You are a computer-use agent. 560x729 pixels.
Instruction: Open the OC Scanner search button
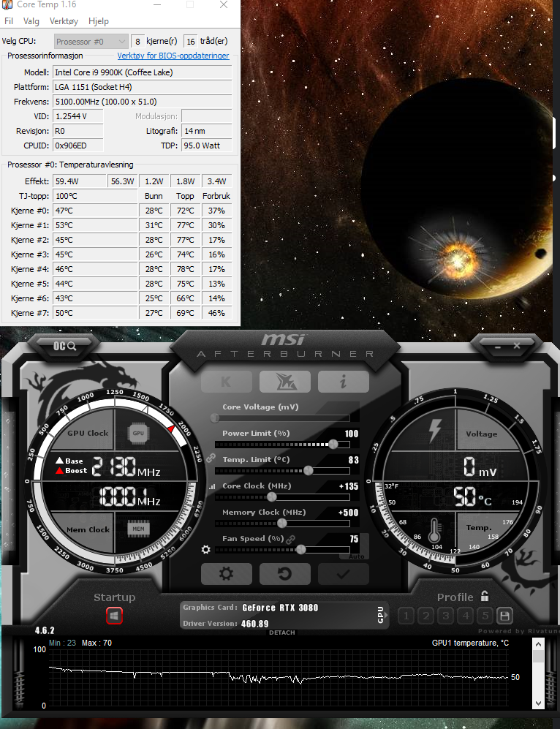click(64, 346)
